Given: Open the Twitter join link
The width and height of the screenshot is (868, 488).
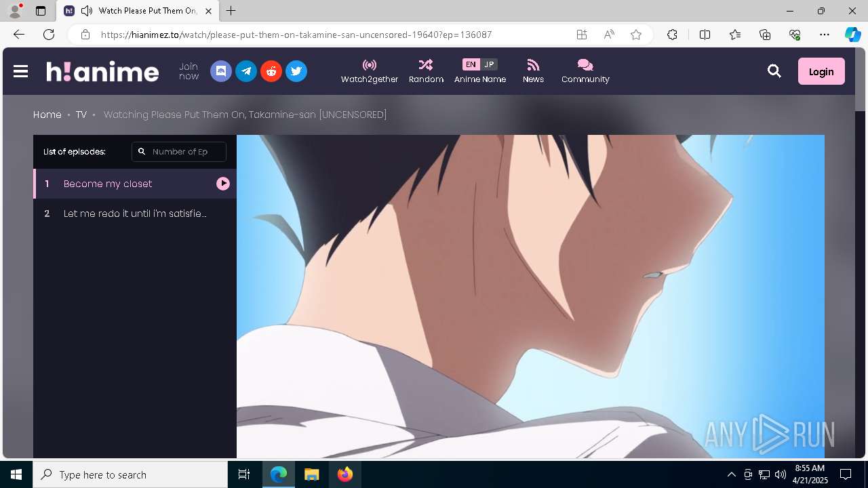Looking at the screenshot, I should (296, 71).
